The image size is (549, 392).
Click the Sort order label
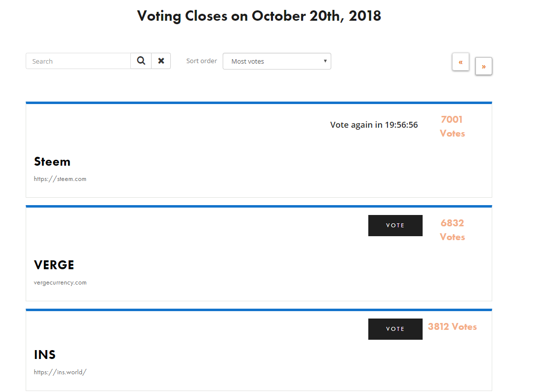[x=201, y=61]
